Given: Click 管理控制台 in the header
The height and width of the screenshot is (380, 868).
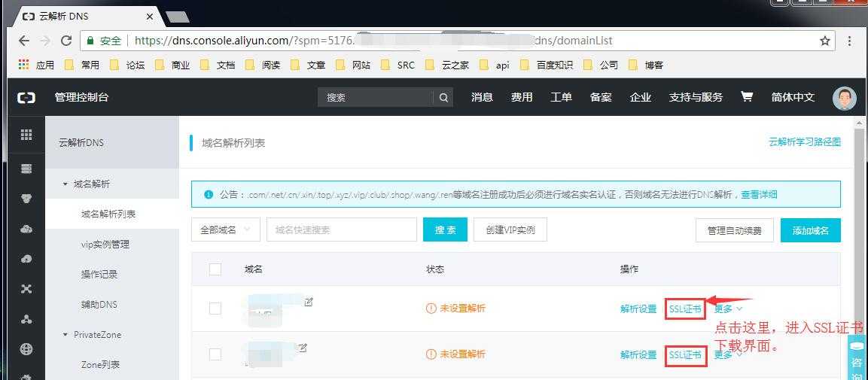Looking at the screenshot, I should [x=81, y=97].
